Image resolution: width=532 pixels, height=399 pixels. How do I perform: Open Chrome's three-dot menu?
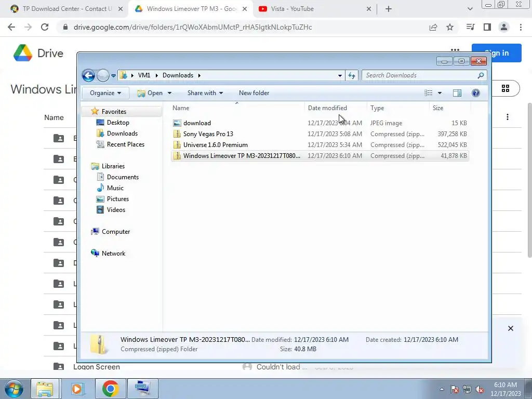521,27
